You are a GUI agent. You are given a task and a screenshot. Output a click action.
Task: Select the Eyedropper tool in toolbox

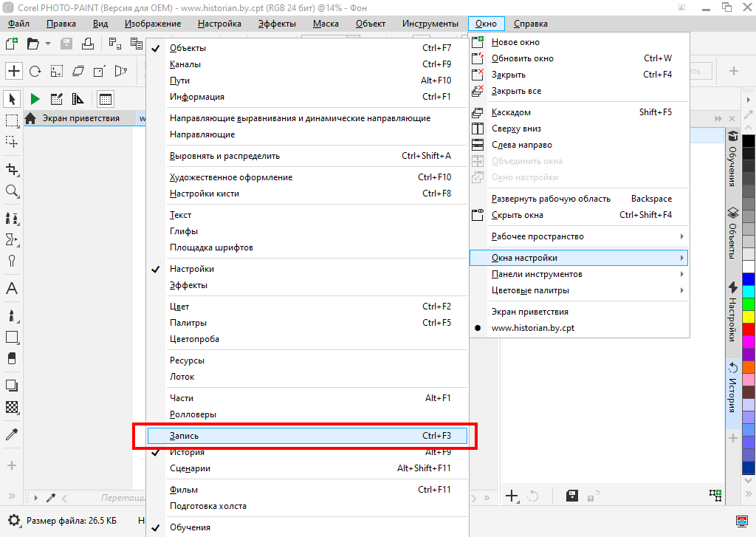point(12,435)
